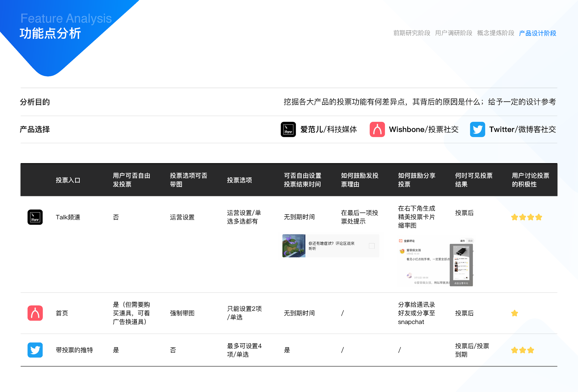Screen dimensions: 578x392
Task: Switch comments to 最热 sorting
Action: click(462, 241)
